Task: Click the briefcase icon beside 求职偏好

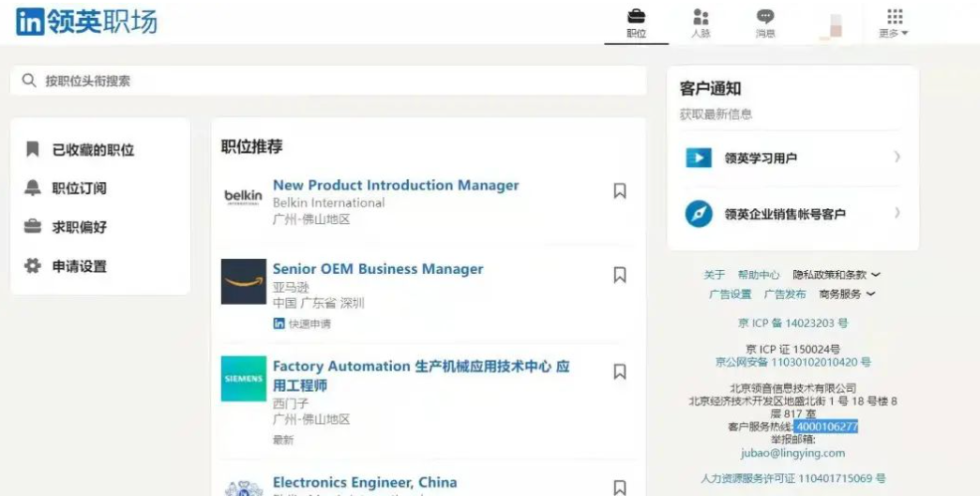Action: (x=33, y=226)
